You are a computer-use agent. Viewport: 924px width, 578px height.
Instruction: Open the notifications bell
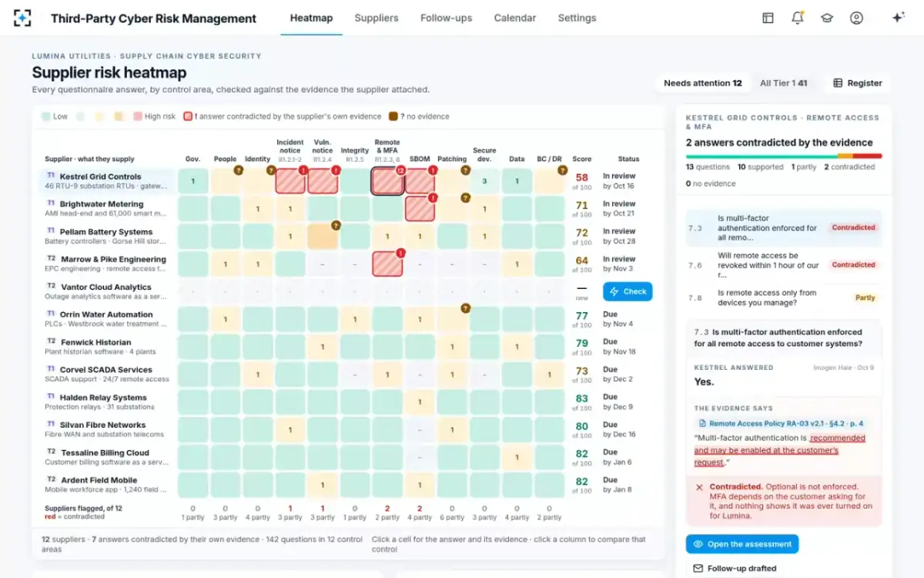point(798,18)
